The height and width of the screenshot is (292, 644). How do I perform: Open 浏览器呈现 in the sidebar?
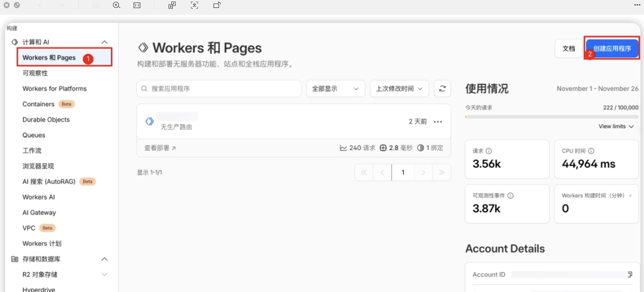click(38, 166)
